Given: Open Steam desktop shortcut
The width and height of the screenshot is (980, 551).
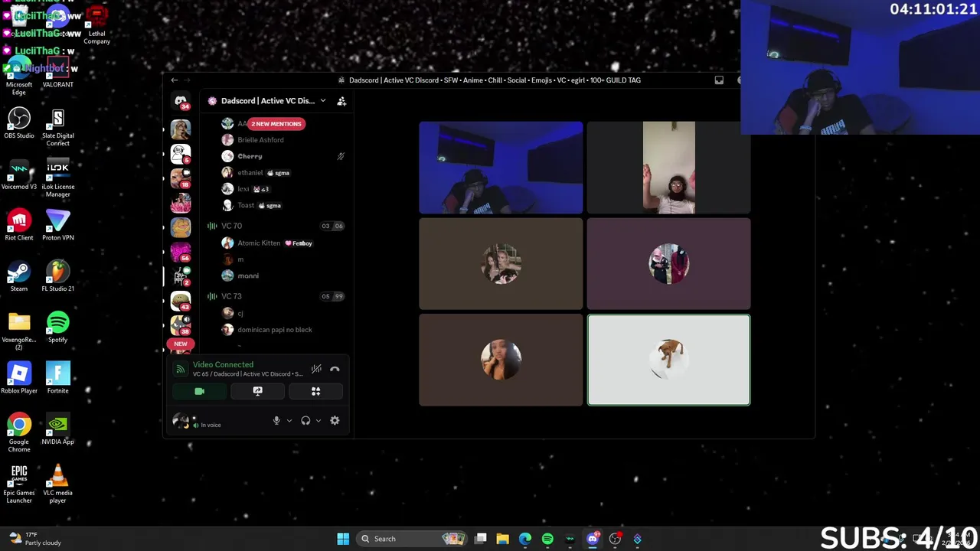Looking at the screenshot, I should (19, 275).
